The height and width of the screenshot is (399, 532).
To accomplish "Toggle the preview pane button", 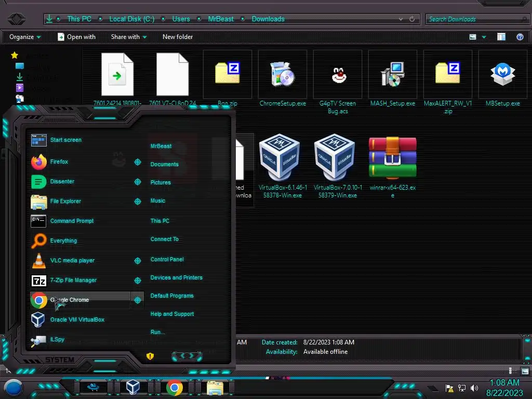I will pos(501,37).
